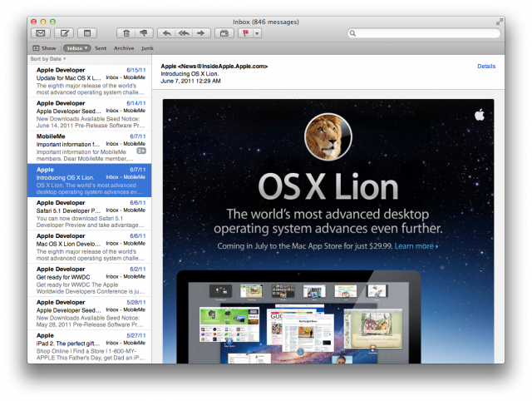This screenshot has width=532, height=401.
Task: Click the Apple logo in the email banner
Action: 480,115
